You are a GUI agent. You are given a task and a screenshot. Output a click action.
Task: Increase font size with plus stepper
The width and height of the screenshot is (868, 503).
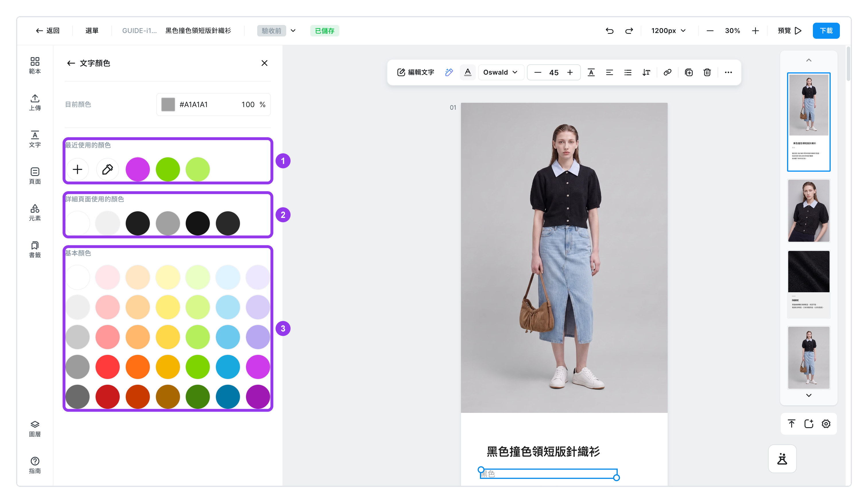tap(570, 72)
